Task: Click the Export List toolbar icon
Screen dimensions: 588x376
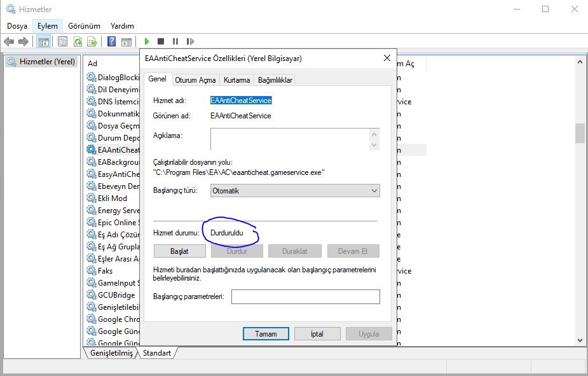Action: pos(92,41)
